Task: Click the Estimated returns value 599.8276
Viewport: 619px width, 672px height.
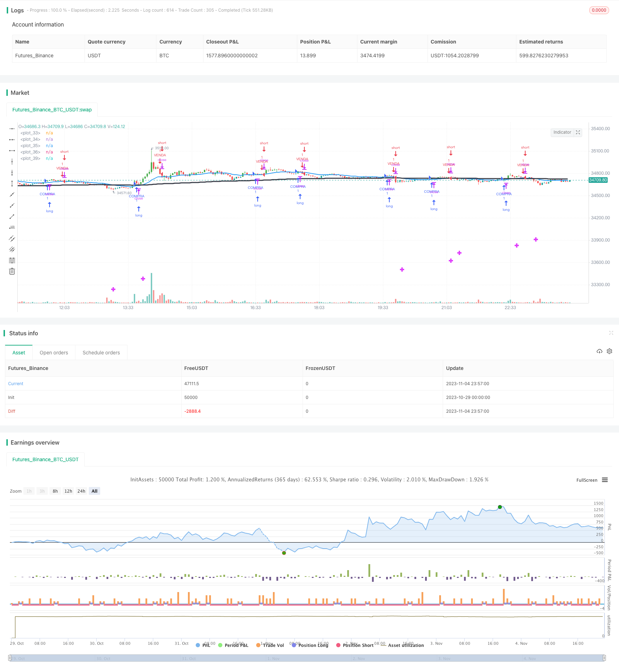Action: coord(544,56)
